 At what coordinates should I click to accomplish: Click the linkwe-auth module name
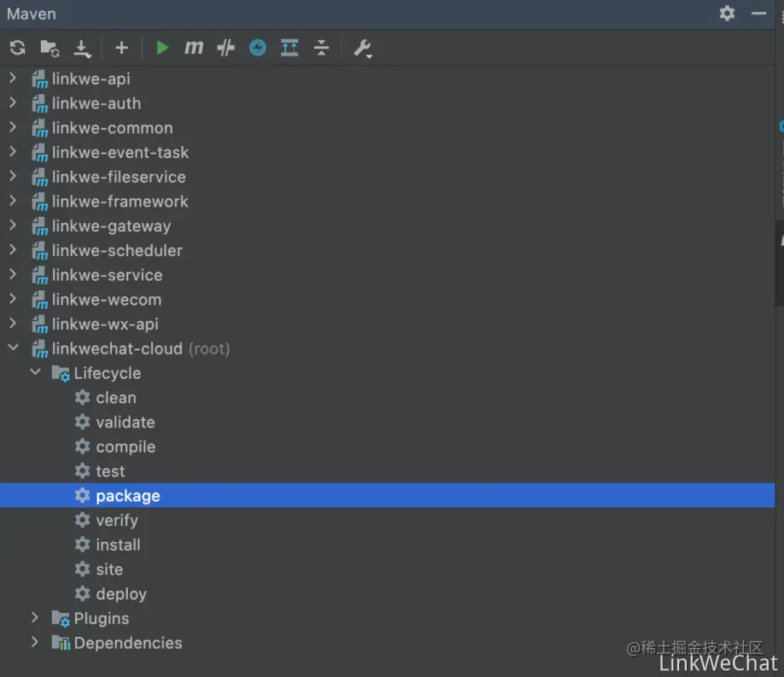pos(96,103)
